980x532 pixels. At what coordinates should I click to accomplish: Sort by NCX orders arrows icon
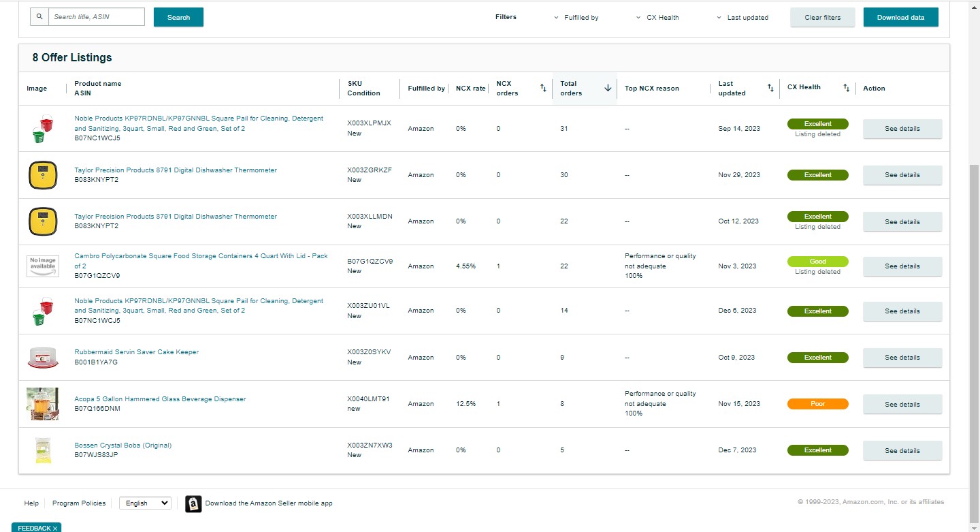543,88
